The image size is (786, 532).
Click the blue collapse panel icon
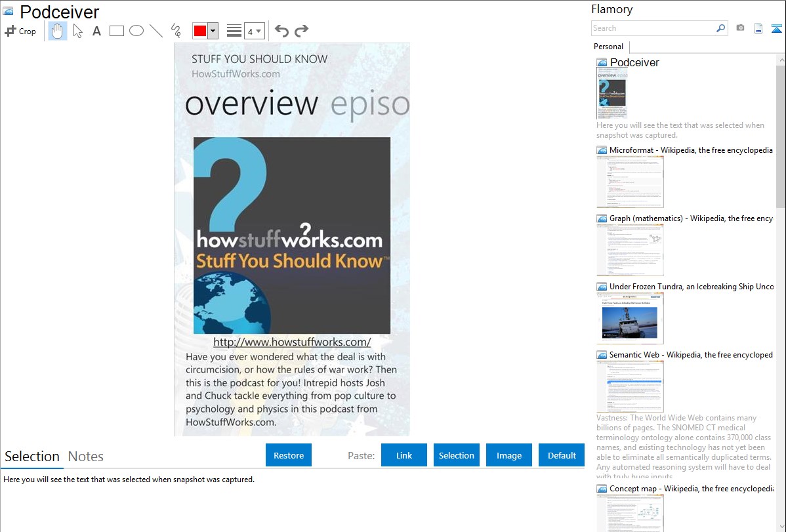pyautogui.click(x=776, y=28)
